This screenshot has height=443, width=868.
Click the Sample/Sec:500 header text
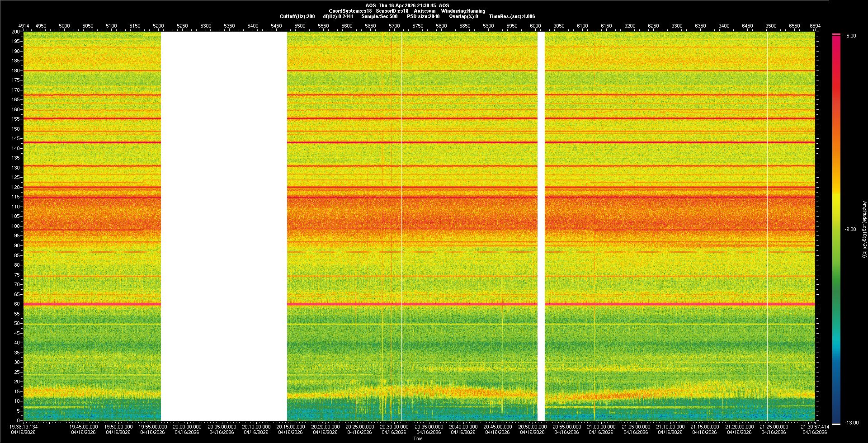coord(379,16)
